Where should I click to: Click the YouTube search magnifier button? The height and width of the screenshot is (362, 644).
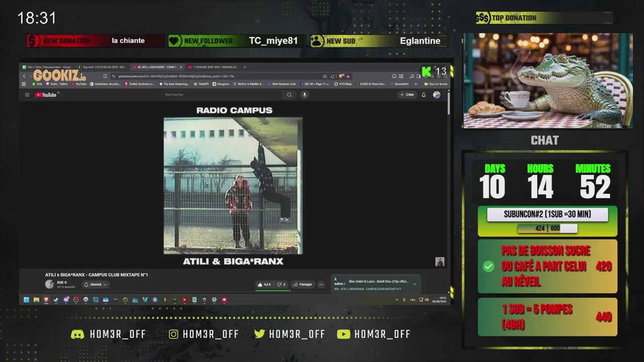coord(289,95)
